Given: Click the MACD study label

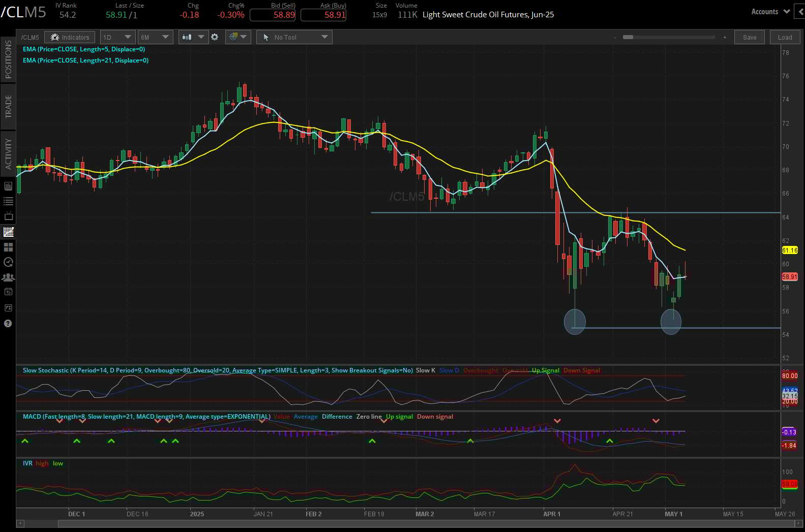Looking at the screenshot, I should pyautogui.click(x=146, y=417).
